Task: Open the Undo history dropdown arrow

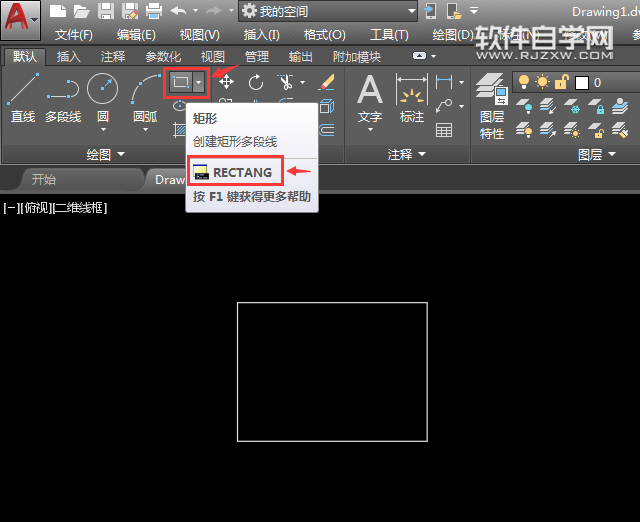Action: coord(195,11)
